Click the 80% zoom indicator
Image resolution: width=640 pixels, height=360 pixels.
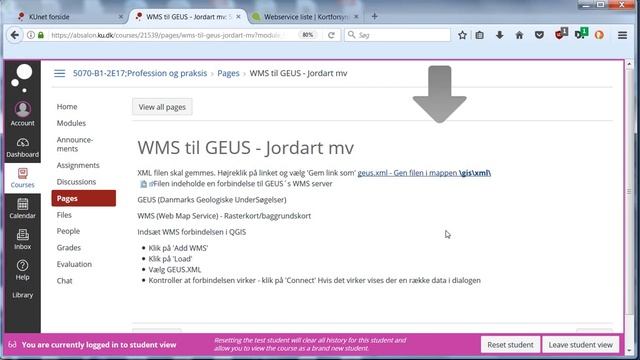coord(307,35)
